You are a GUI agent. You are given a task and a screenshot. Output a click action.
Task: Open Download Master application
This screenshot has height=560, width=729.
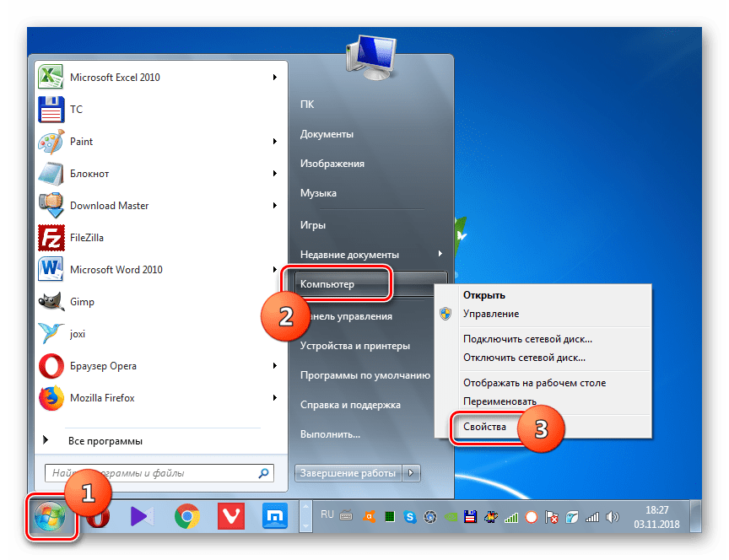[x=160, y=206]
